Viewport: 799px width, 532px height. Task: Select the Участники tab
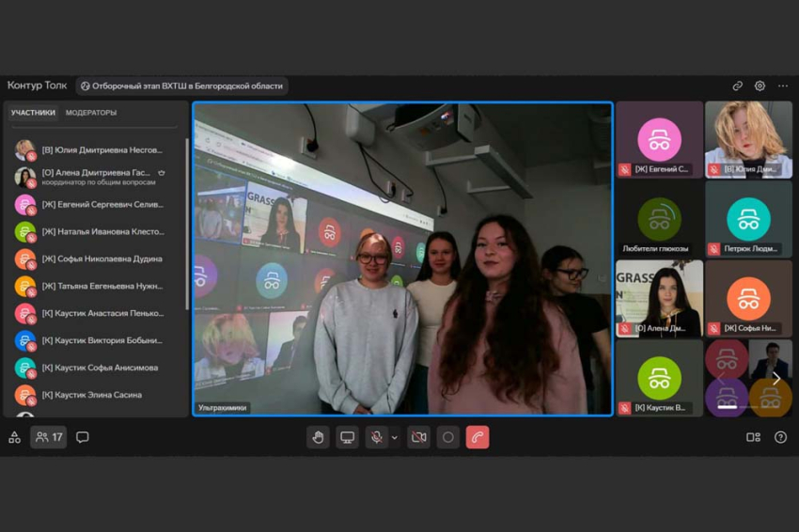click(x=33, y=113)
